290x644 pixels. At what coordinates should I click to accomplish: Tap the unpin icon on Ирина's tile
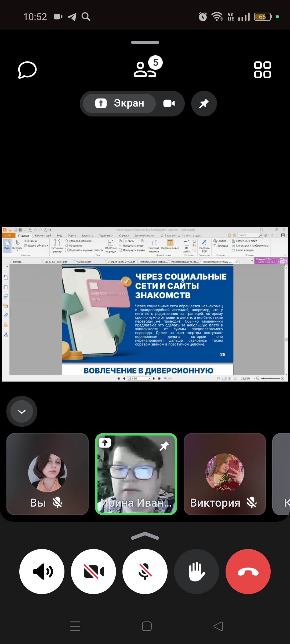pyautogui.click(x=164, y=446)
